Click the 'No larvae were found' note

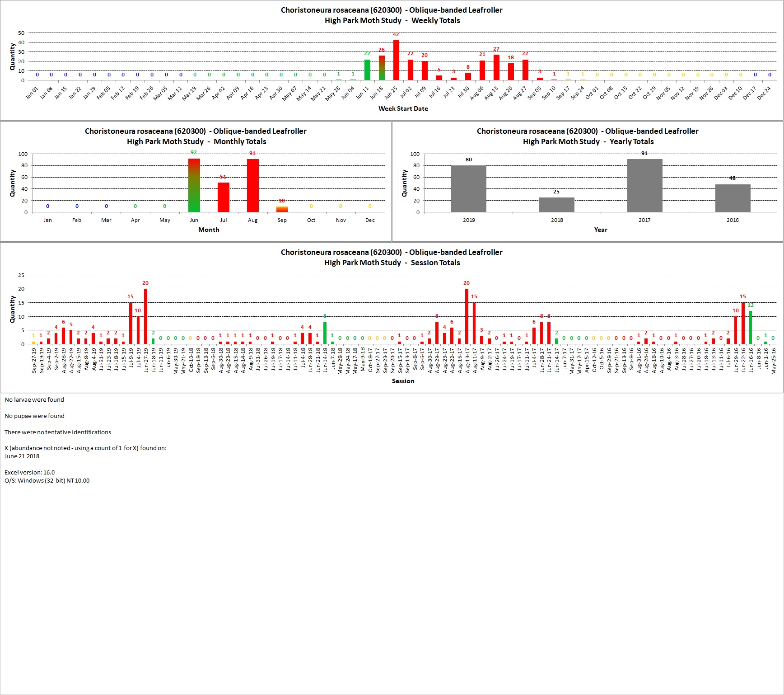[34, 400]
